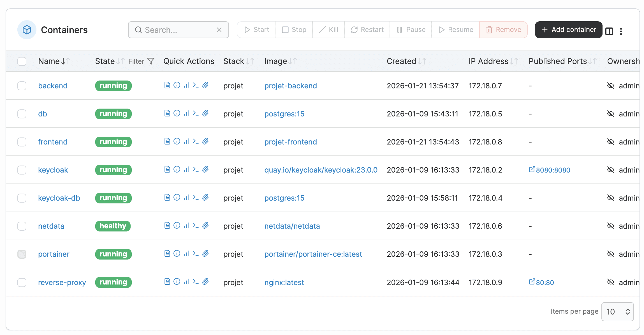This screenshot has height=335, width=644.
Task: Select the portainer container checkbox
Action: [x=22, y=254]
